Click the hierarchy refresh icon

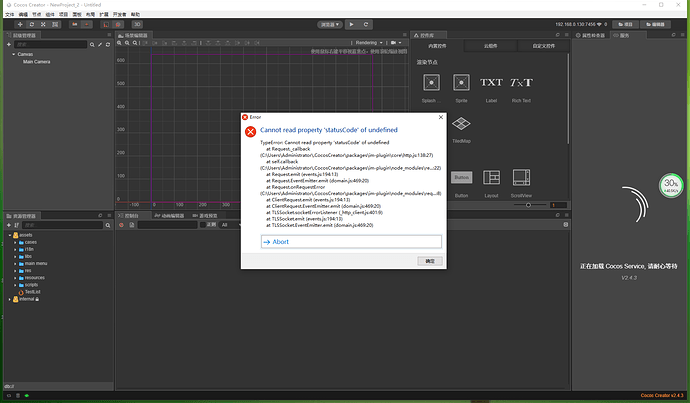[108, 44]
